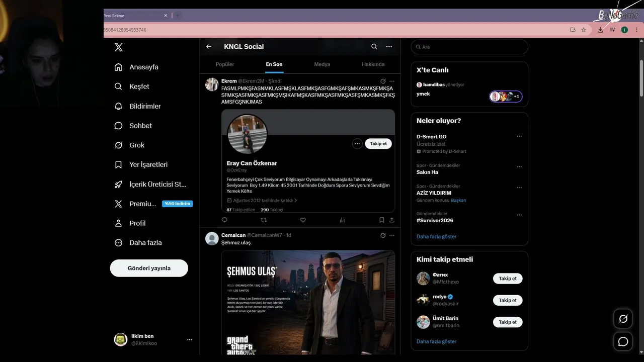Reply to Ekrem's post
Screen dimensions: 644x362
click(224, 220)
